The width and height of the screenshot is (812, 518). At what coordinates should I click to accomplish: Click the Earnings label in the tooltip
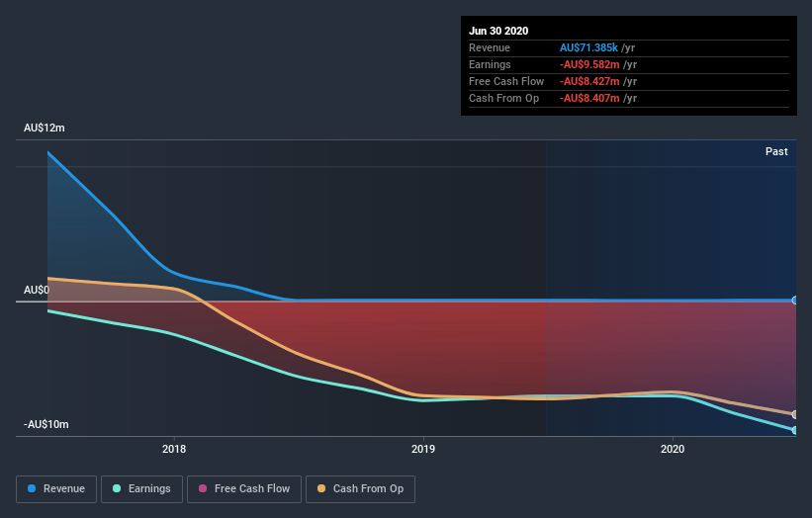490,64
